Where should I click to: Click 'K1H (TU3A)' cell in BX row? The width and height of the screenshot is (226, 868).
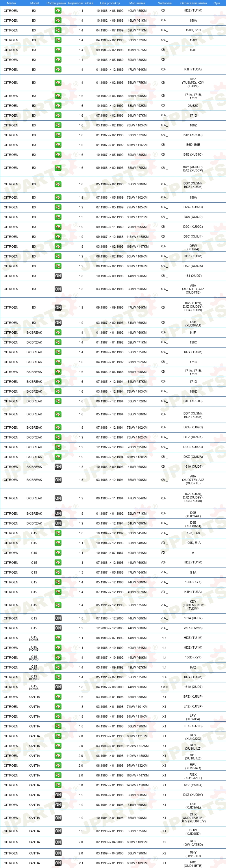pyautogui.click(x=193, y=69)
